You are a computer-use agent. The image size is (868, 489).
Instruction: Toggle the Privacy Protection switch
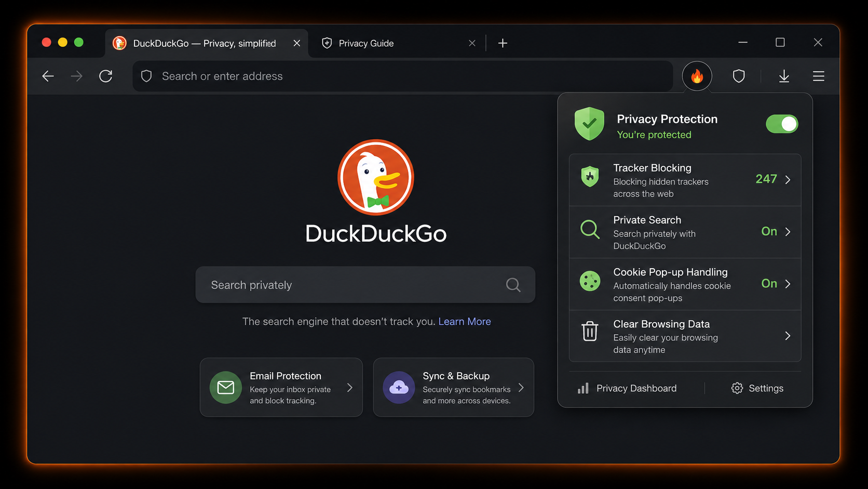point(782,124)
